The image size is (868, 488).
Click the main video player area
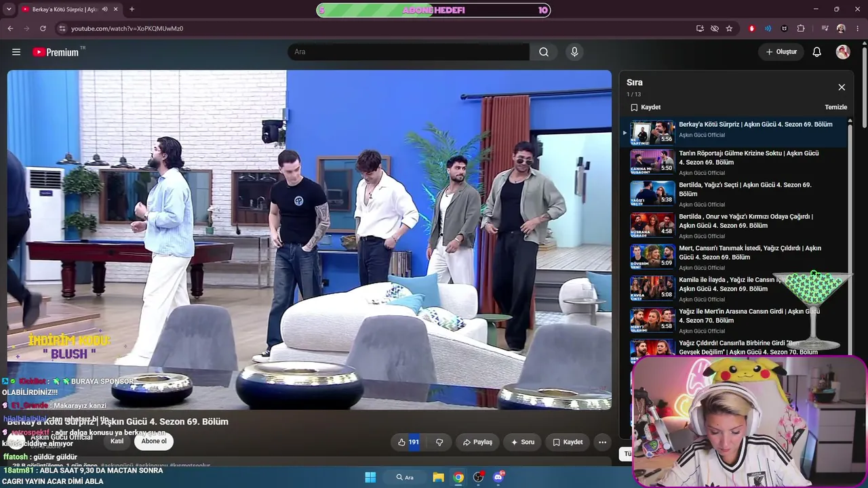pos(309,240)
